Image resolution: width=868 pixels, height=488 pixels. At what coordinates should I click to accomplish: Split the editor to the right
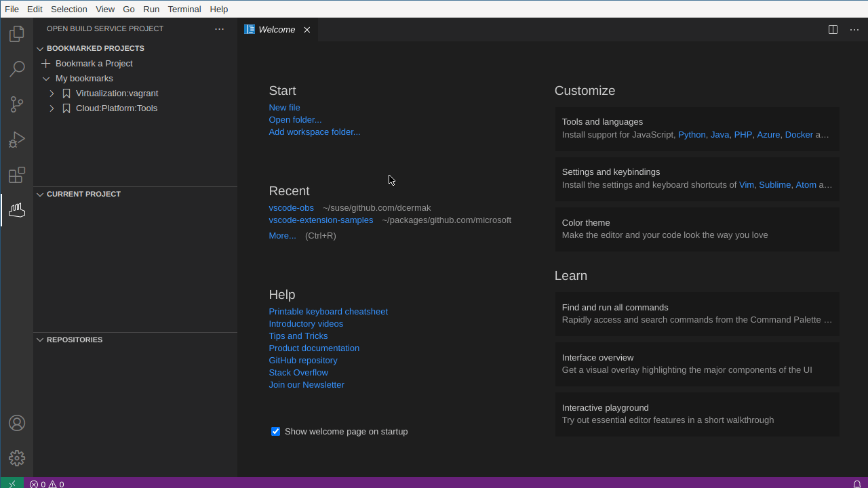click(x=833, y=30)
